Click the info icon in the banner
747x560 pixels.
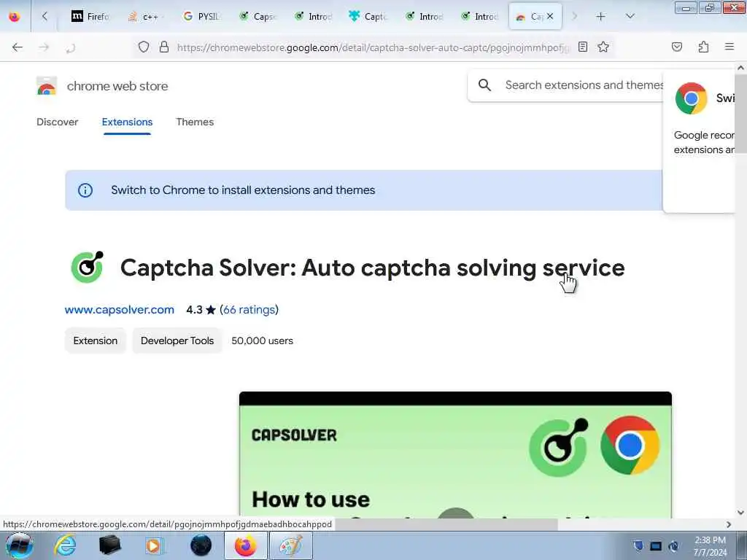(x=85, y=190)
